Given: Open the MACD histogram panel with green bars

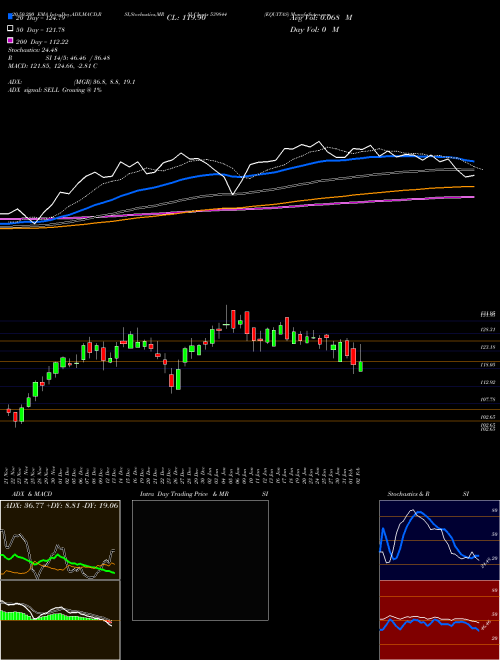Looking at the screenshot, I should [x=60, y=620].
